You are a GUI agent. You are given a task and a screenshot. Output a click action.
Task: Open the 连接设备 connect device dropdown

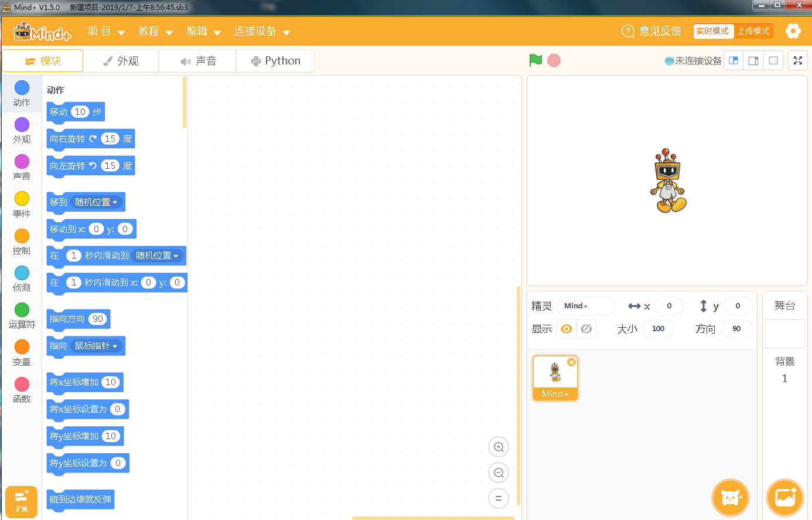click(x=262, y=32)
